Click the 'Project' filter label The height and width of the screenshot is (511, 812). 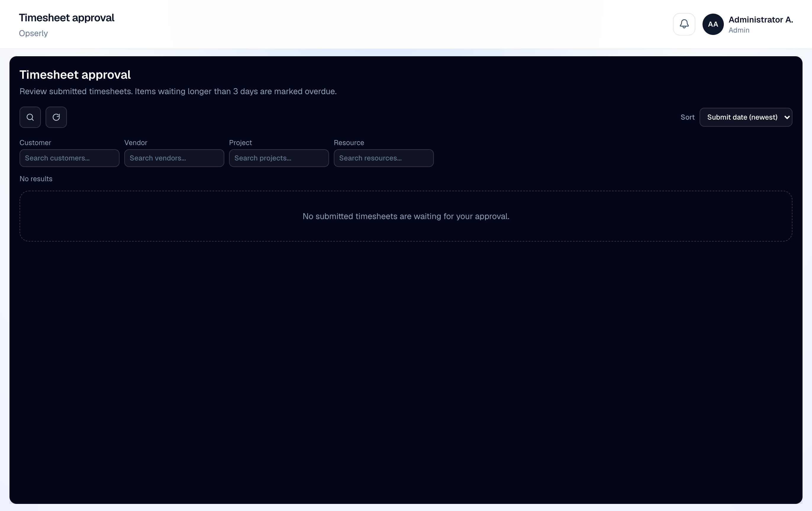point(240,143)
